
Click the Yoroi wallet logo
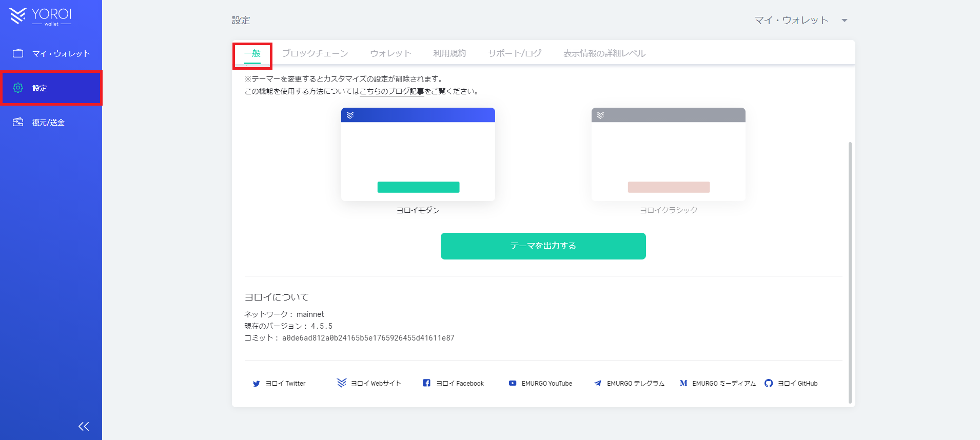(x=40, y=16)
